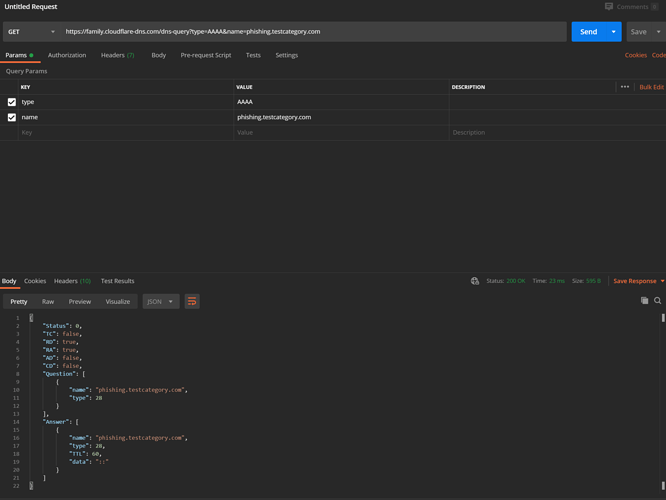Viewport: 666px width, 500px height.
Task: Click the "Question" line in JSON
Action: 64,374
